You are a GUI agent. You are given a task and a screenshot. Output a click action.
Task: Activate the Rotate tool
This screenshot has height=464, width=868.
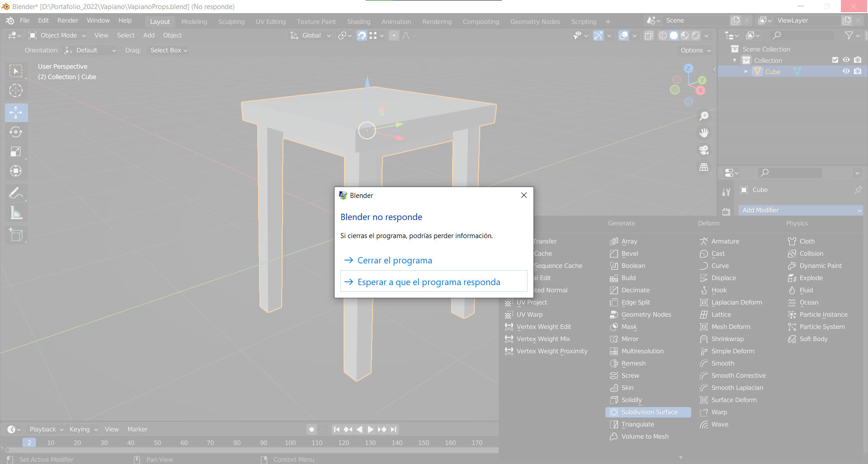pyautogui.click(x=16, y=132)
